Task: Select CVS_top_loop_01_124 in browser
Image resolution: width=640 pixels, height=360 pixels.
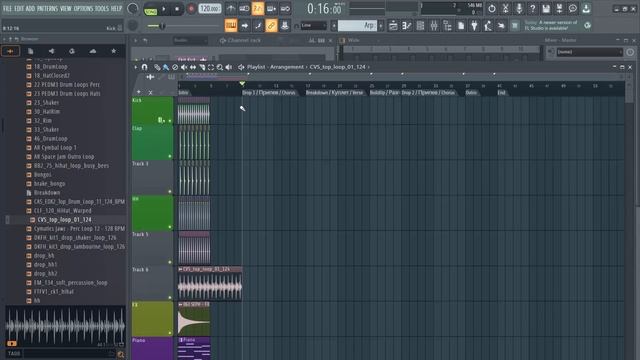Action: [x=64, y=220]
